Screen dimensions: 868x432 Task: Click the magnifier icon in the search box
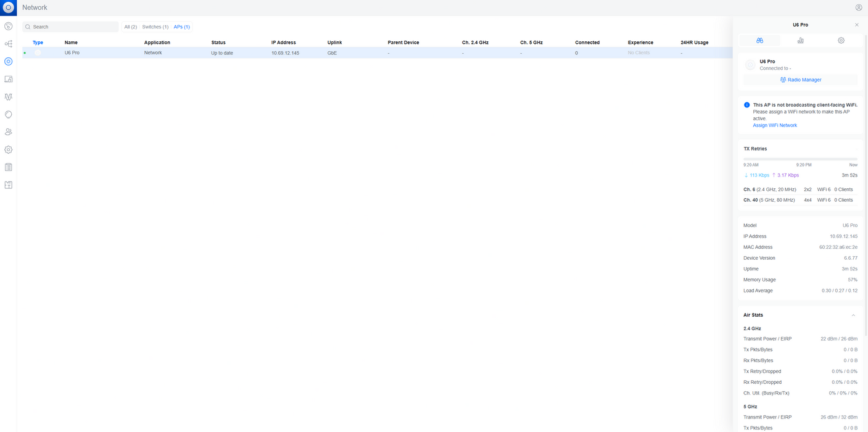tap(28, 27)
